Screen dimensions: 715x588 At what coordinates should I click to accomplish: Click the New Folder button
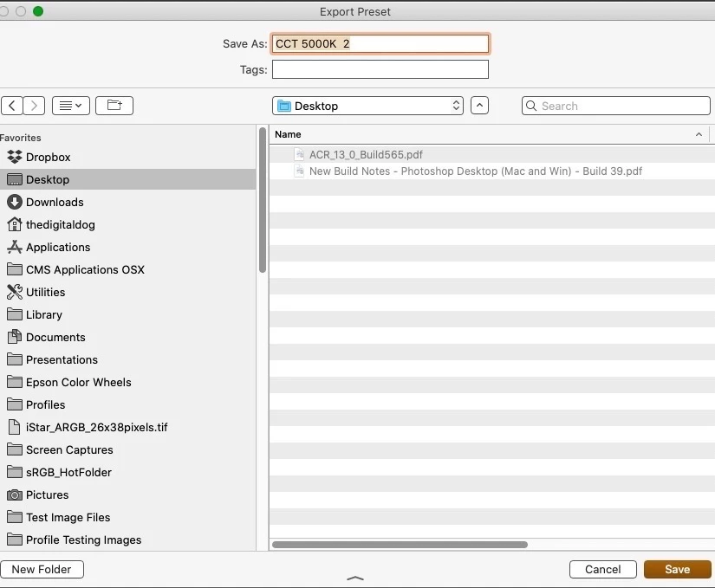(42, 569)
